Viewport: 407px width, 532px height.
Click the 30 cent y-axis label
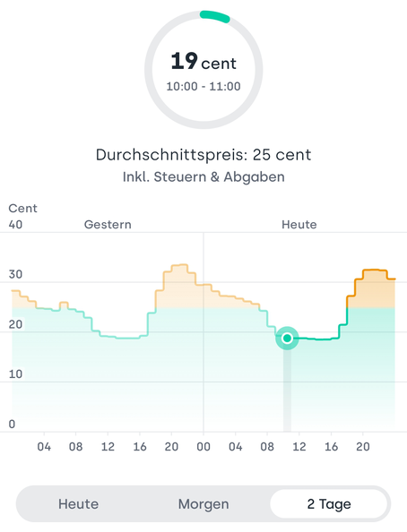[15, 274]
